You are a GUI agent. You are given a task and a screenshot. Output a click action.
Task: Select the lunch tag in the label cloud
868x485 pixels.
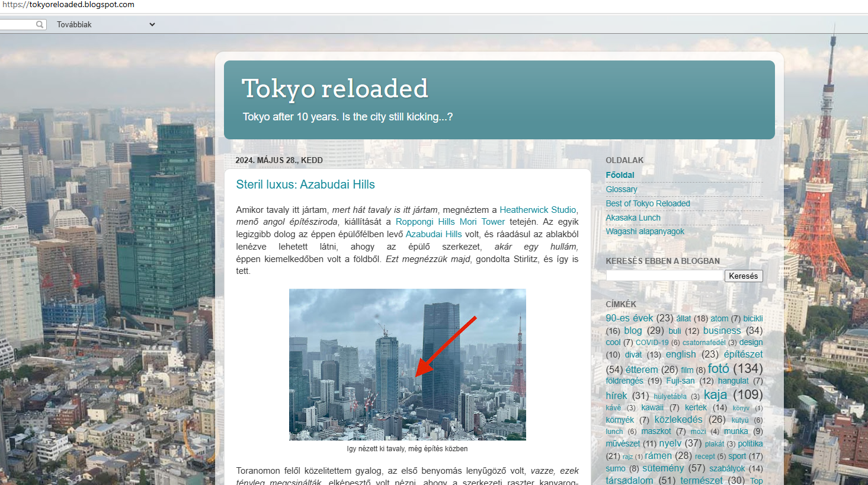click(x=614, y=432)
